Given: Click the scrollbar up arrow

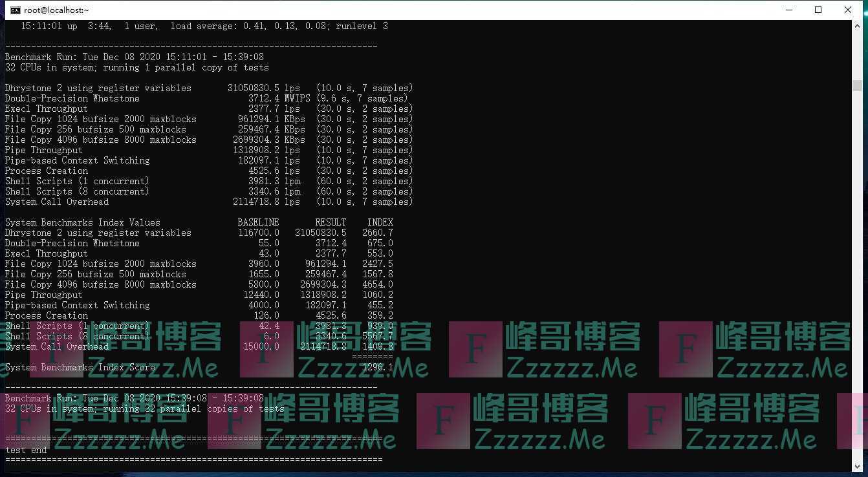Looking at the screenshot, I should coord(857,25).
